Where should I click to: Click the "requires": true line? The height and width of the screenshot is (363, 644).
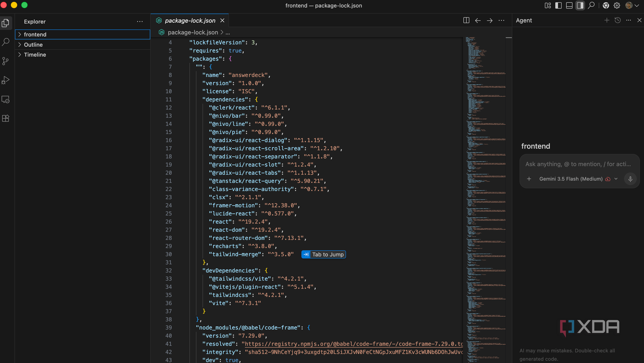pos(217,51)
